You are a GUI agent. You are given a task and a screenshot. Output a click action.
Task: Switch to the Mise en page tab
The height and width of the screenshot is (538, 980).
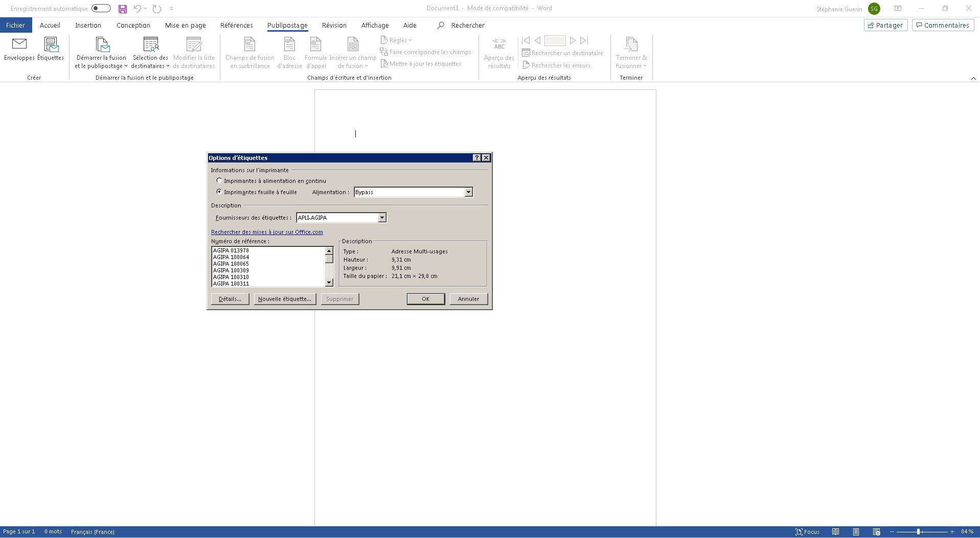point(185,25)
